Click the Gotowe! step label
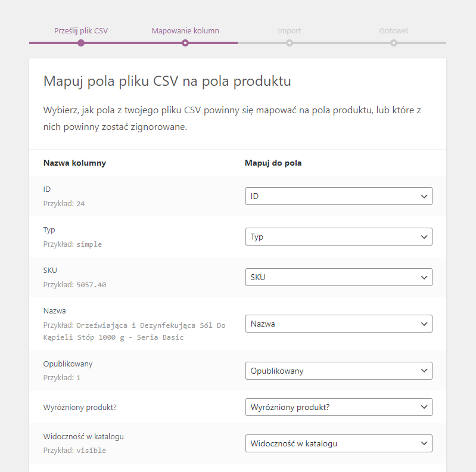This screenshot has height=472, width=476. [393, 30]
